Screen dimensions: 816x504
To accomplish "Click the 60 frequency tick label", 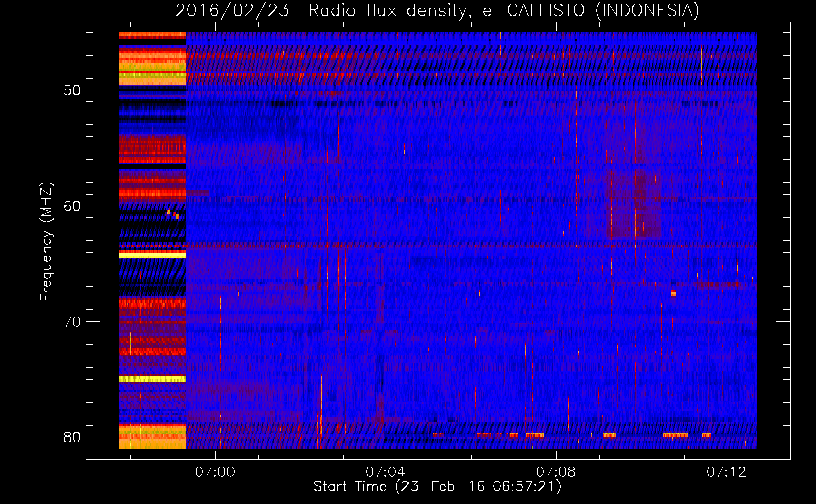I will click(x=72, y=206).
